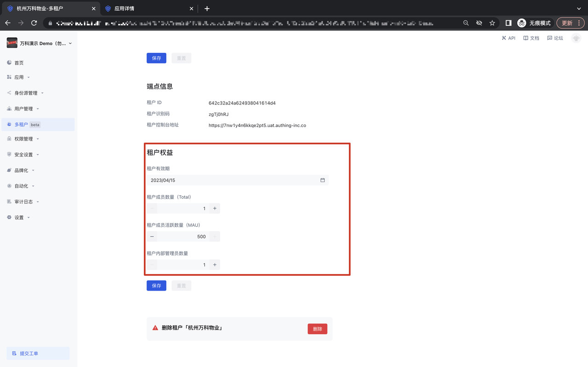Click the user avatar in top right
588x367 pixels.
tap(576, 38)
